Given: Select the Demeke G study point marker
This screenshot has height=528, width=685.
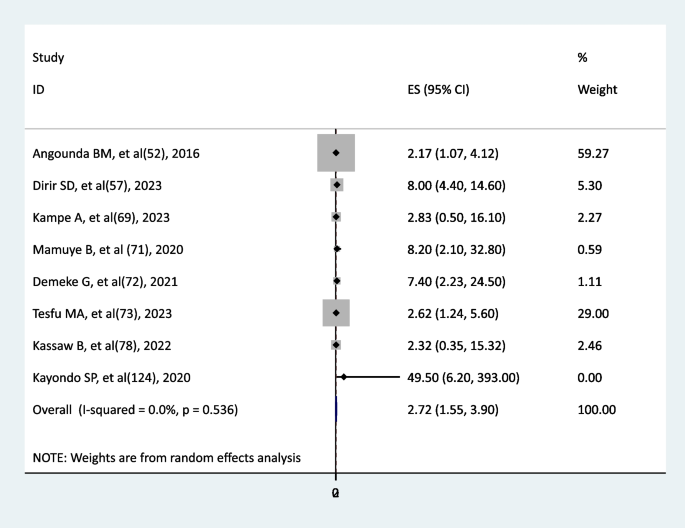Looking at the screenshot, I should click(337, 281).
